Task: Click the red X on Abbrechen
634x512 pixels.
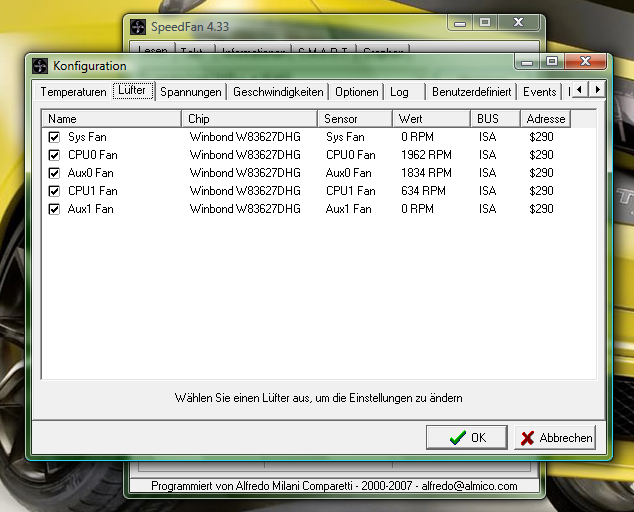Action: click(527, 438)
